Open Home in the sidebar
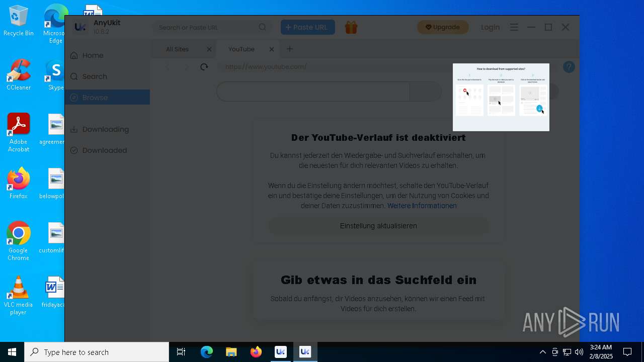This screenshot has height=362, width=644. (x=107, y=55)
